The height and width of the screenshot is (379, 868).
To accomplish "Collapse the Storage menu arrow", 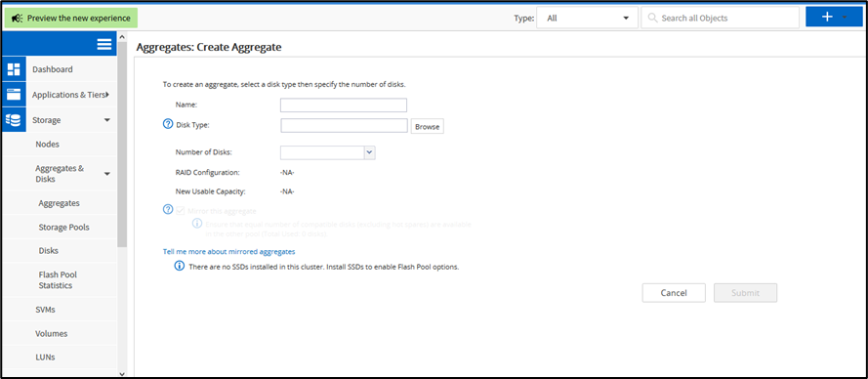I will tap(107, 120).
